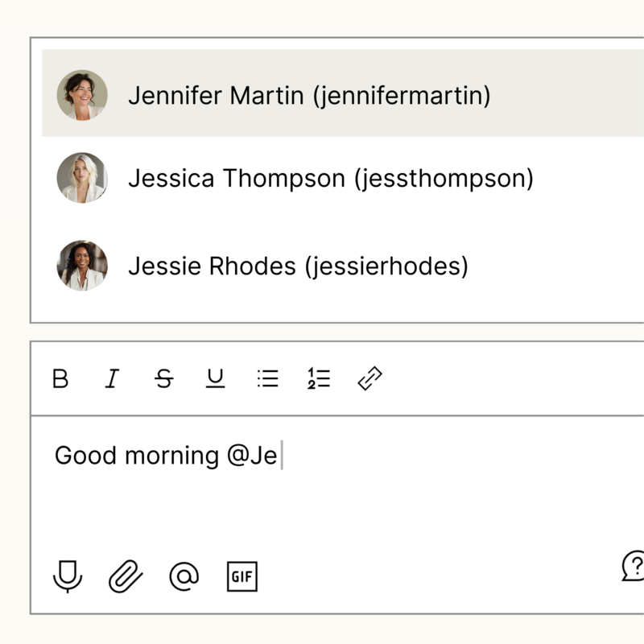Start voice recording with microphone icon

68,576
